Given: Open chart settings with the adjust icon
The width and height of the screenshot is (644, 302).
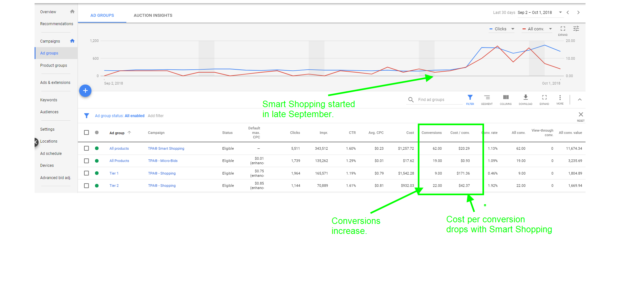Looking at the screenshot, I should coord(576,29).
